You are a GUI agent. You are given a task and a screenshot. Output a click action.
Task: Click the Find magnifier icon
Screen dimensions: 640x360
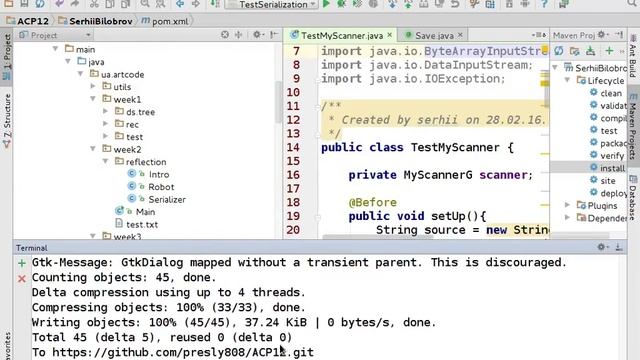(145, 4)
